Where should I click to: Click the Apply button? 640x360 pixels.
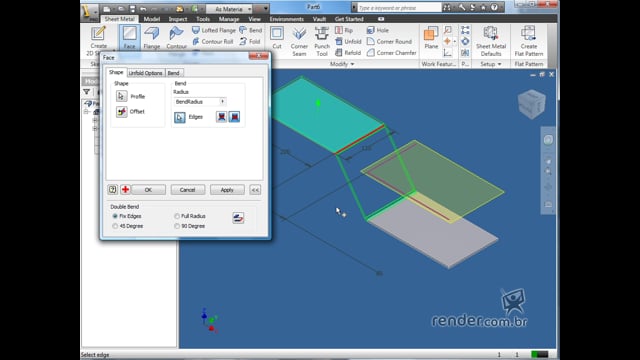click(227, 190)
